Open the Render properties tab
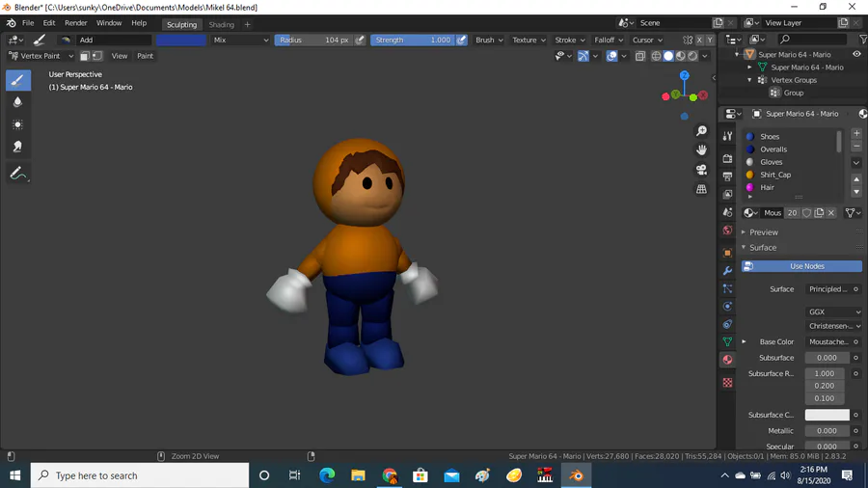The image size is (868, 488). [727, 159]
